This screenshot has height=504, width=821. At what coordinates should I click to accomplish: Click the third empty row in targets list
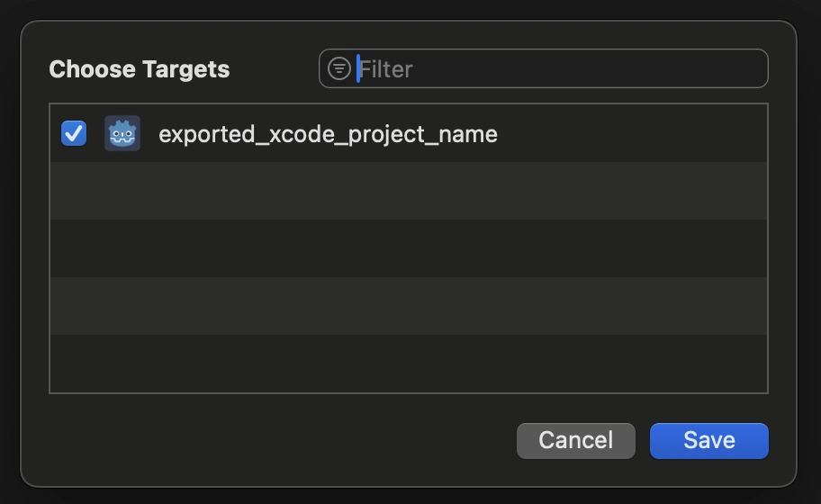pos(409,306)
